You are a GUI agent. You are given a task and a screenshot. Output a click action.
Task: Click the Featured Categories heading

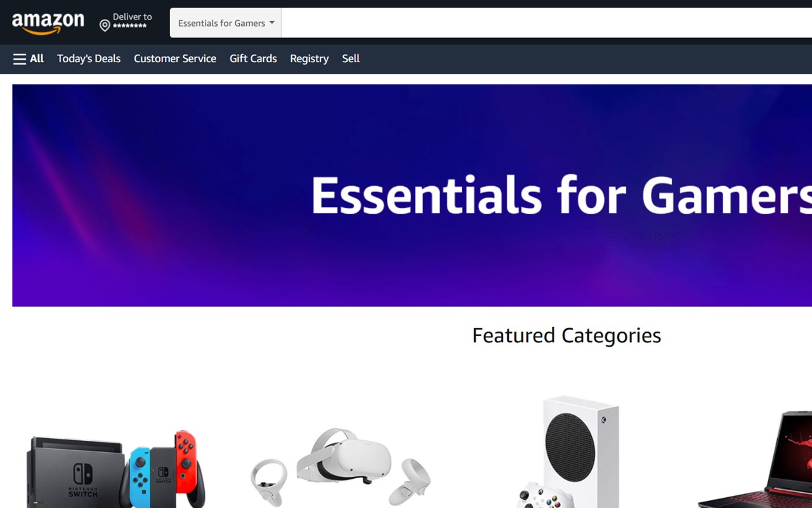(x=566, y=335)
